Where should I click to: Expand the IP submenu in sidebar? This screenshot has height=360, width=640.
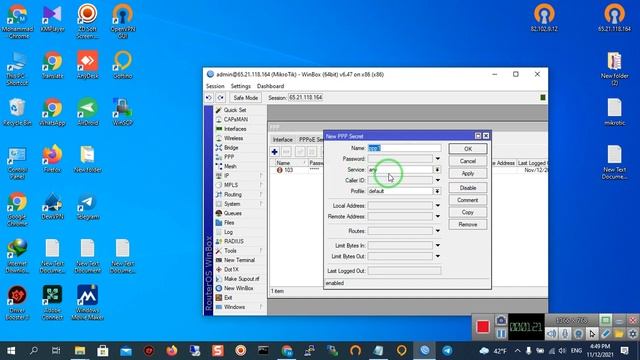(261, 176)
